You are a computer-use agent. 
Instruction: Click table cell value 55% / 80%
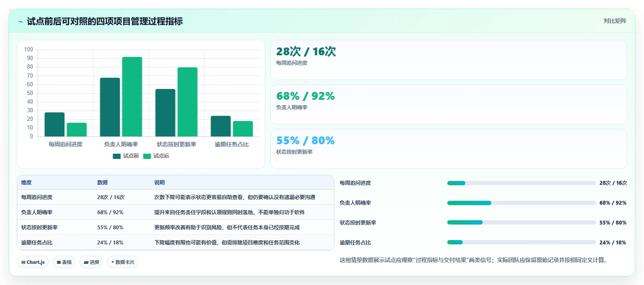[x=110, y=227]
